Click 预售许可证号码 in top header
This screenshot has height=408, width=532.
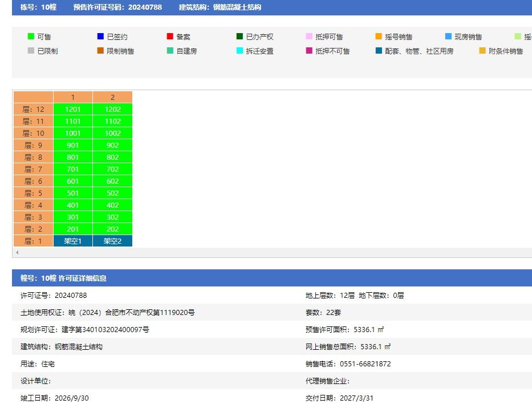pos(117,7)
